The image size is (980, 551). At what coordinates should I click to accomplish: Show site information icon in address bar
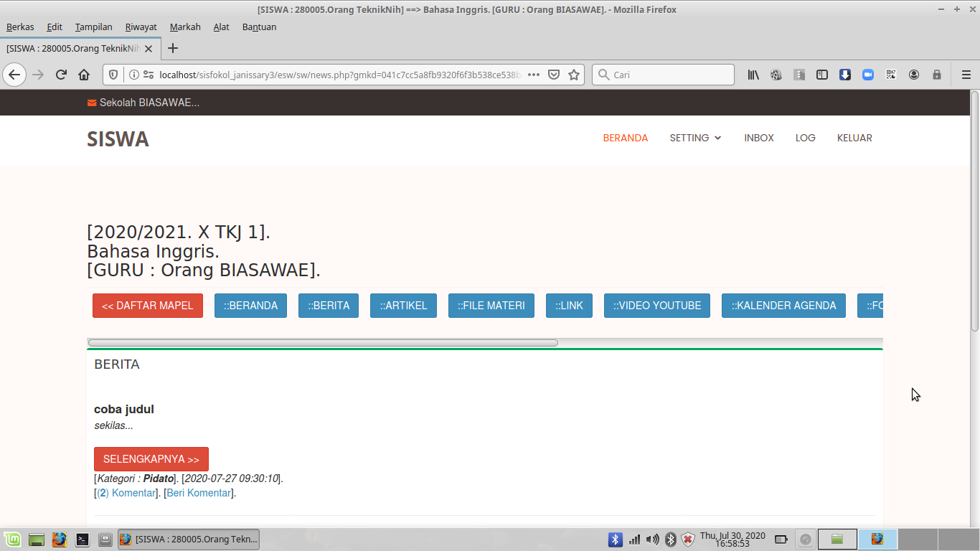133,75
